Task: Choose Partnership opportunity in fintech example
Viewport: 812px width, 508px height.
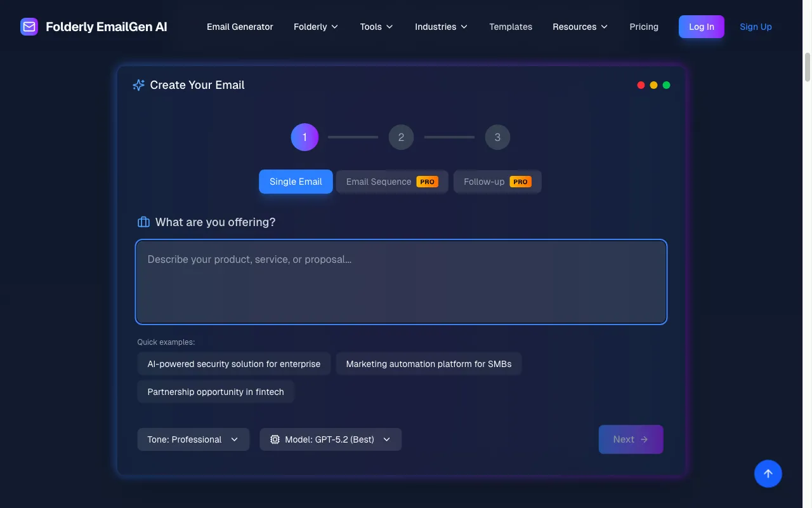Action: coord(216,392)
